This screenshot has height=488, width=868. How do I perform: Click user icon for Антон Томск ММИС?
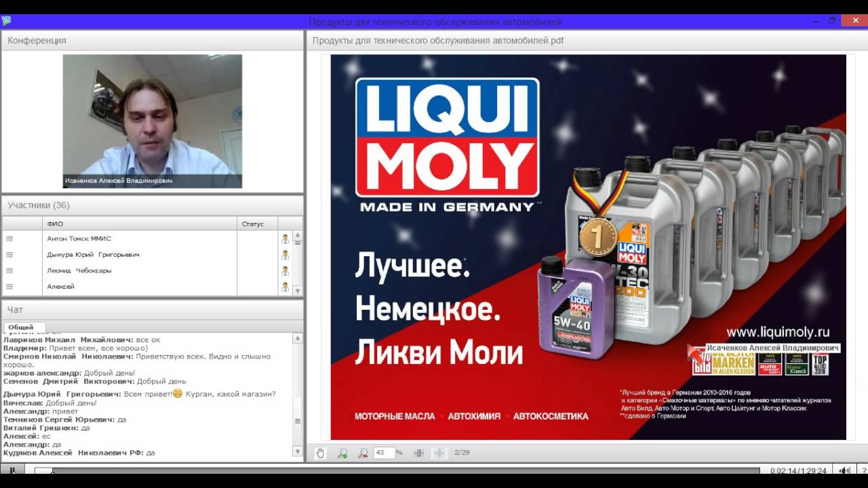click(x=285, y=239)
